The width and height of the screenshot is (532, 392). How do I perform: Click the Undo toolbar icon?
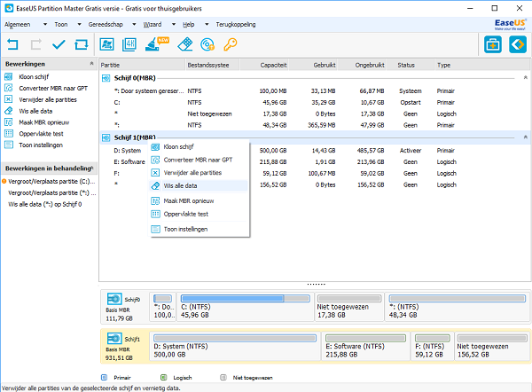(x=12, y=44)
